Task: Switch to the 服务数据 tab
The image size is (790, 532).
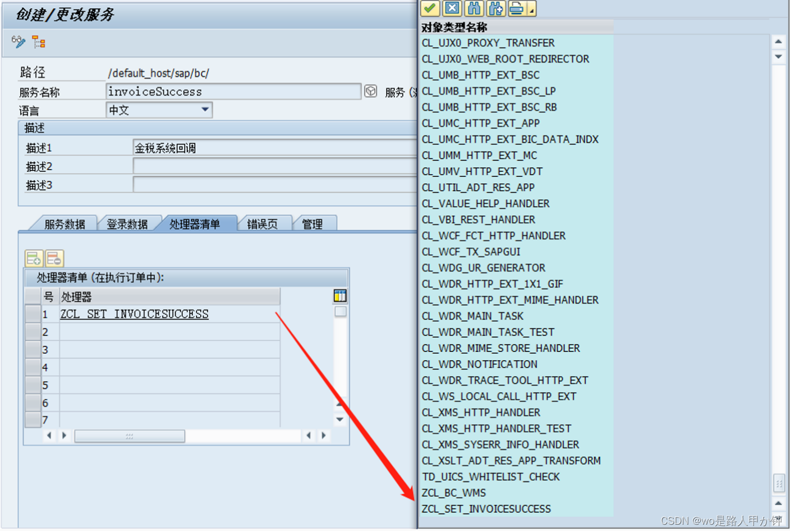Action: pyautogui.click(x=65, y=223)
